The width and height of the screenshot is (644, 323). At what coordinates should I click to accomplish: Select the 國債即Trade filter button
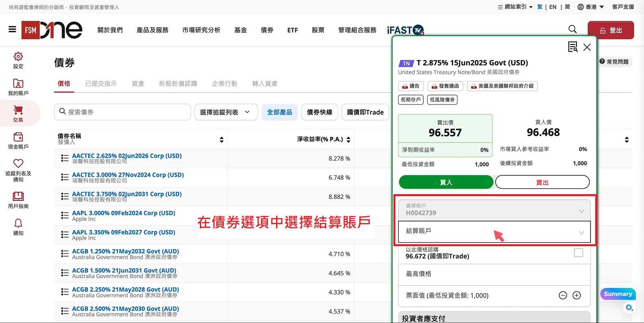365,112
